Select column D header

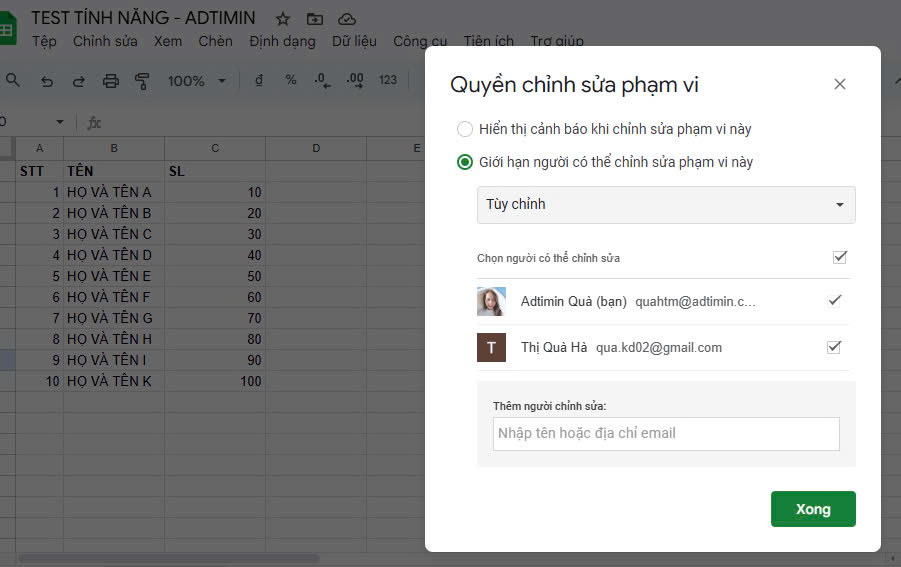coord(316,148)
